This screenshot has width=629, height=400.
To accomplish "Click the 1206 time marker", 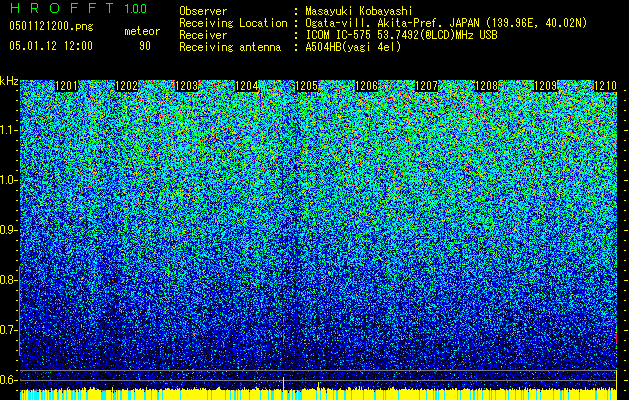I will click(x=367, y=86).
